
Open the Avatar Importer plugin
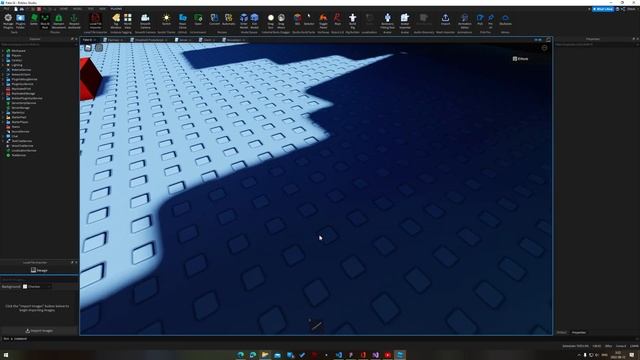point(404,21)
